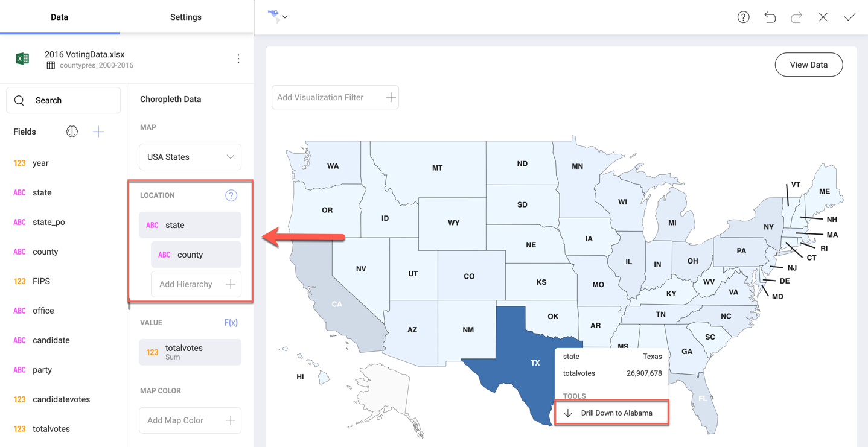Click the View Data button

(x=809, y=65)
